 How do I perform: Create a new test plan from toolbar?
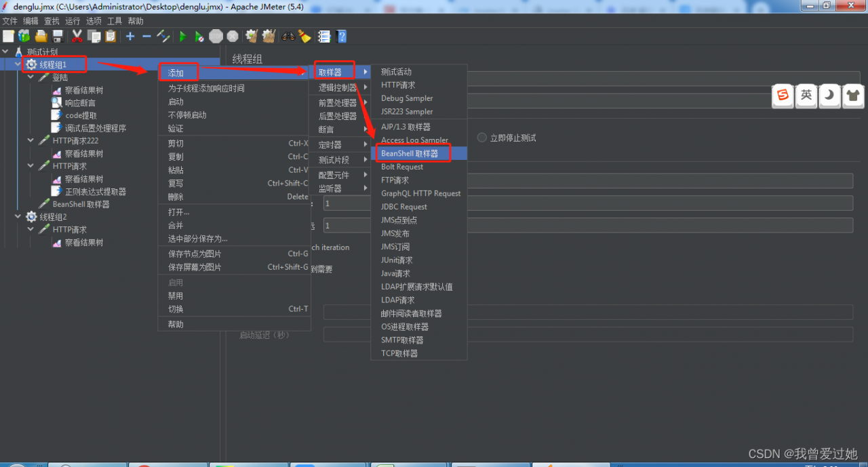[8, 36]
